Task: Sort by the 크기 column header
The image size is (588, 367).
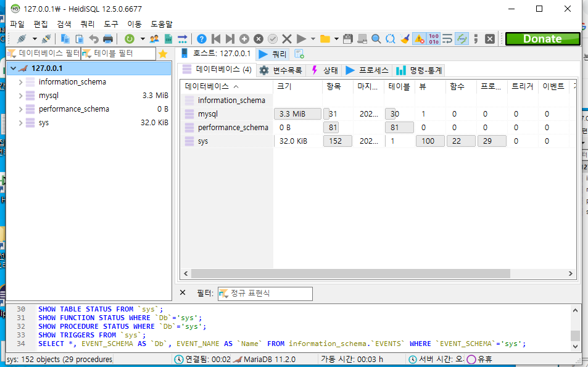Action: 297,86
